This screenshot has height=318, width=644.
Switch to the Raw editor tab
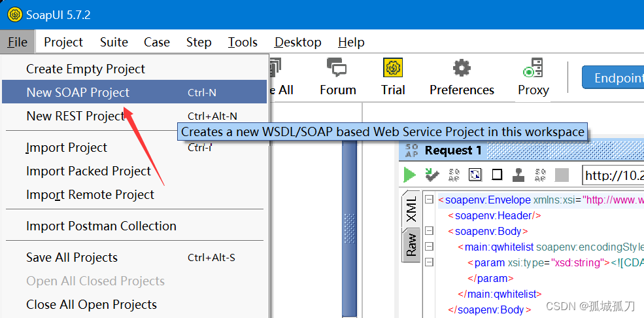[x=411, y=245]
